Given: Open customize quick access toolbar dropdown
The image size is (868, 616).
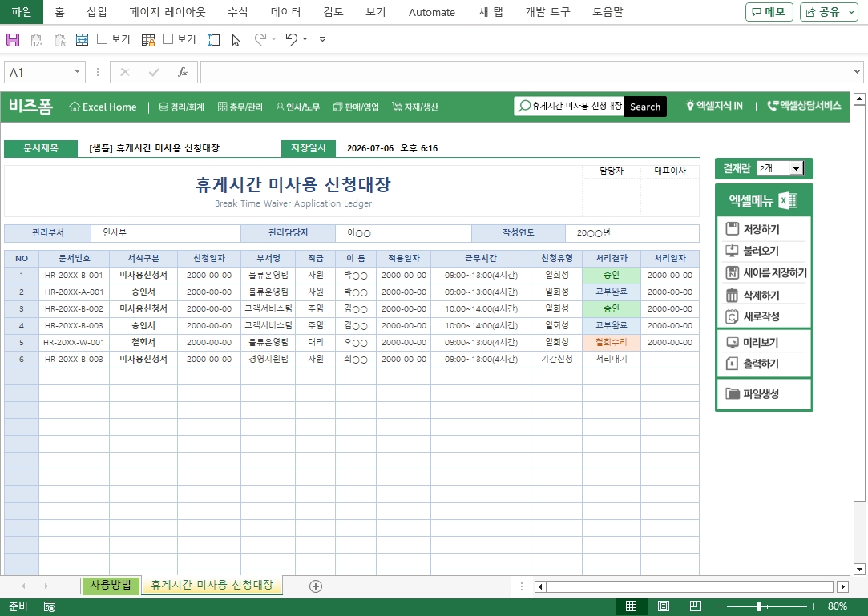Looking at the screenshot, I should pyautogui.click(x=323, y=39).
